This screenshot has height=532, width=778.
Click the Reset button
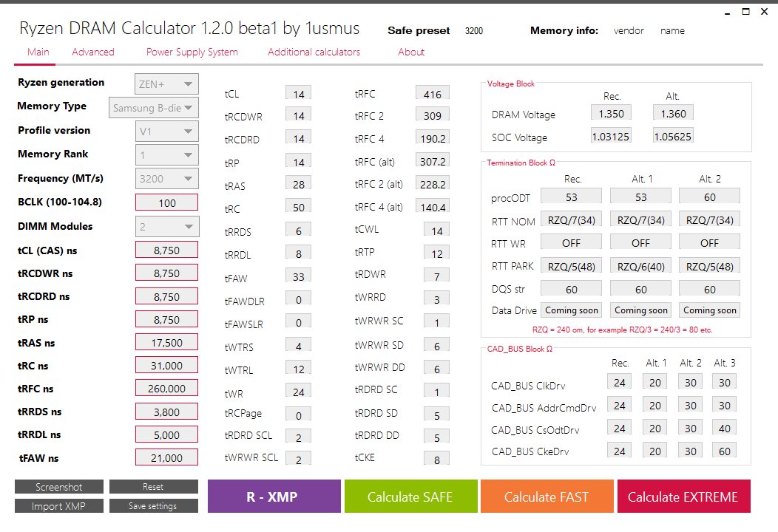pyautogui.click(x=153, y=486)
